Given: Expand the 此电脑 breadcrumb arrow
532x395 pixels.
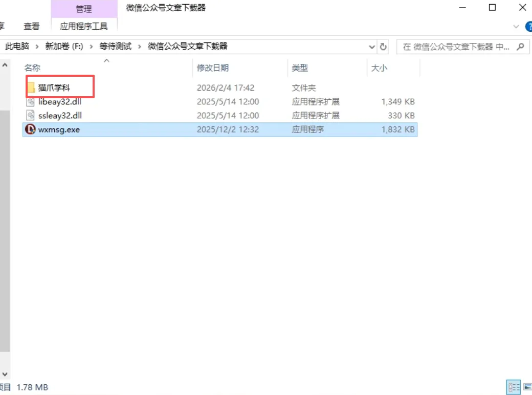Looking at the screenshot, I should pyautogui.click(x=37, y=47).
